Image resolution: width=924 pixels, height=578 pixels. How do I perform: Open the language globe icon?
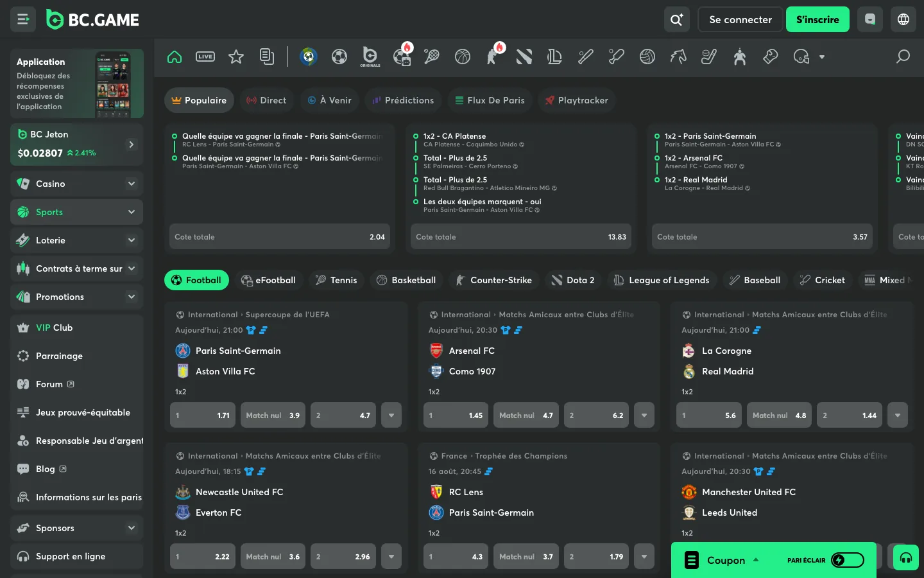coord(903,19)
